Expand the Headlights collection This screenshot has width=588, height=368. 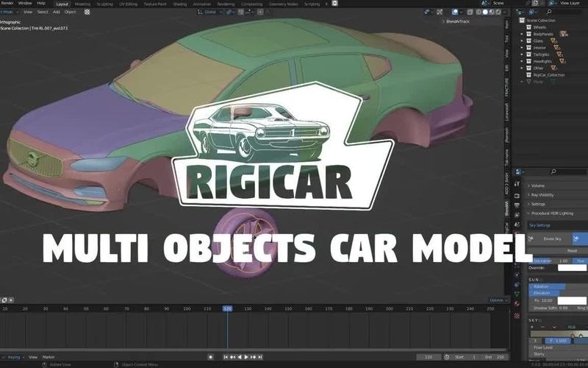click(x=522, y=61)
